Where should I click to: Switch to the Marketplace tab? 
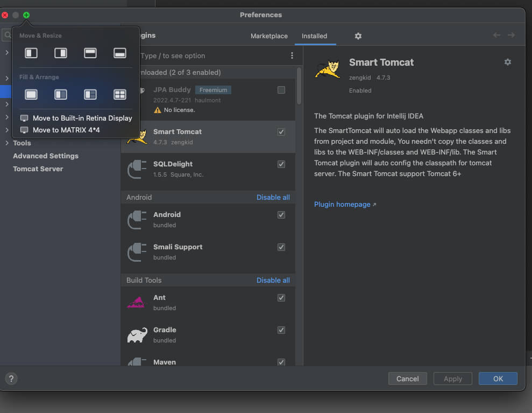point(269,36)
